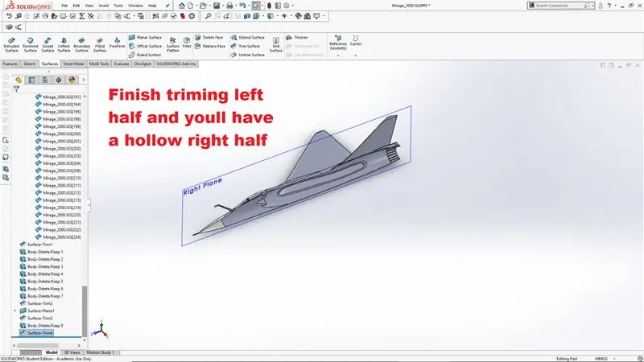Open the Tools menu
Image resolution: width=644 pixels, height=362 pixels.
[118, 6]
